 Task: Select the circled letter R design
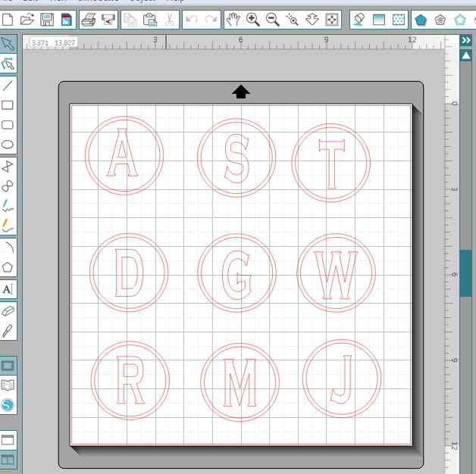pos(130,380)
